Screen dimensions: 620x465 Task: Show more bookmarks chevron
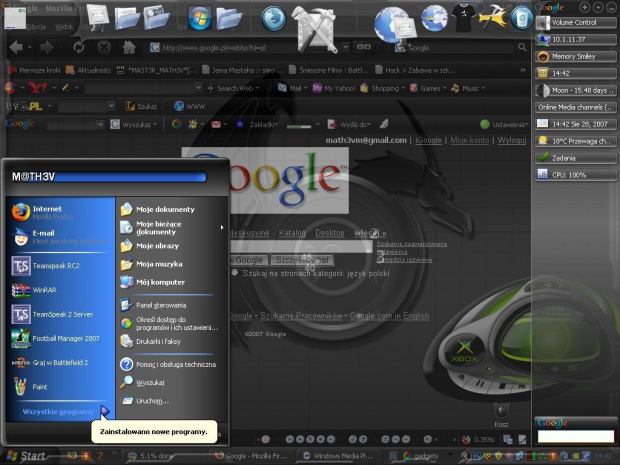click(523, 70)
